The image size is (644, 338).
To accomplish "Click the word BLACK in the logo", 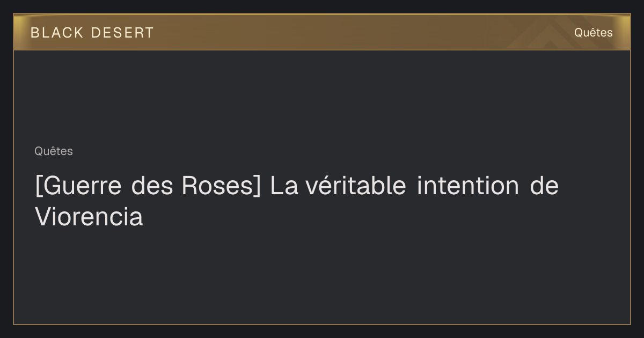I will [x=57, y=33].
